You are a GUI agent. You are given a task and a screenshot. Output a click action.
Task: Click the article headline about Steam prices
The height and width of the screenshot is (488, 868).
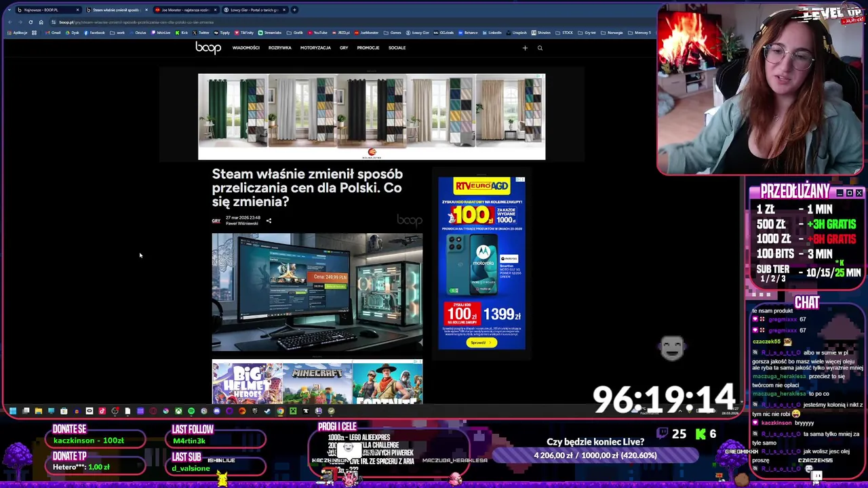tap(307, 188)
